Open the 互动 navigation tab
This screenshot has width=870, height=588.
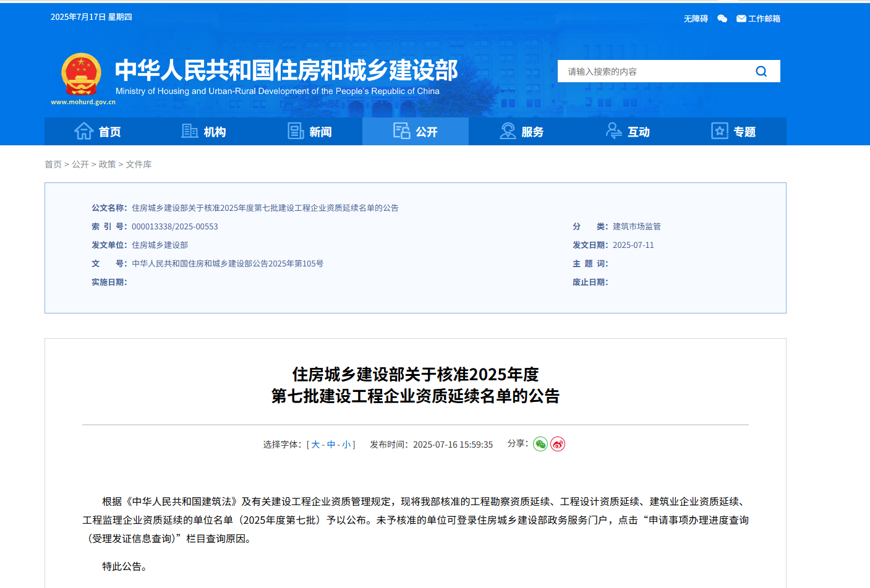[628, 132]
